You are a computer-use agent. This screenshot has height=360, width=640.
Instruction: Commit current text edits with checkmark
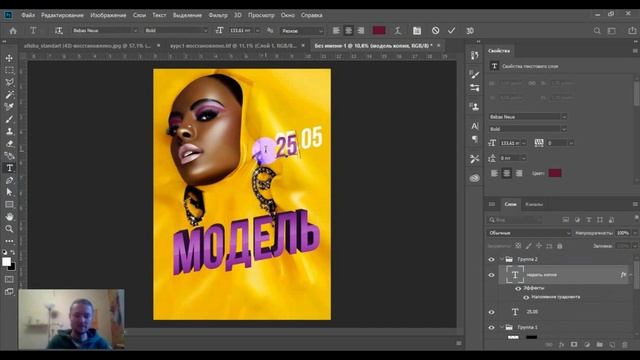click(x=451, y=31)
